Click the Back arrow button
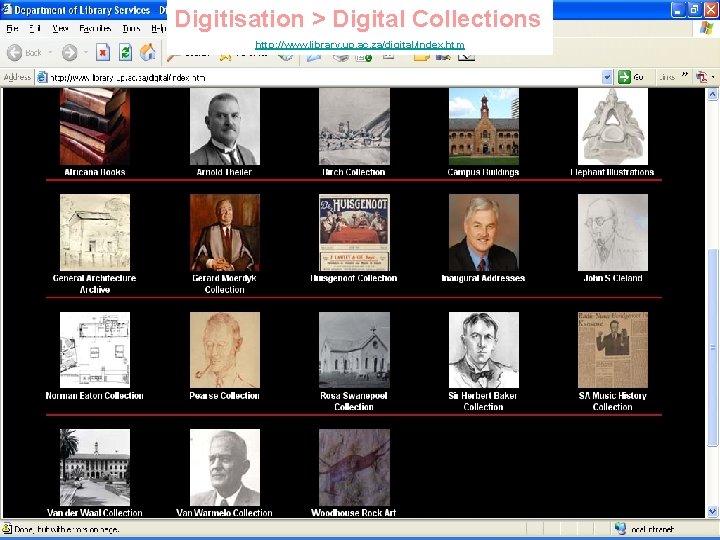Image resolution: width=720 pixels, height=540 pixels. point(15,52)
